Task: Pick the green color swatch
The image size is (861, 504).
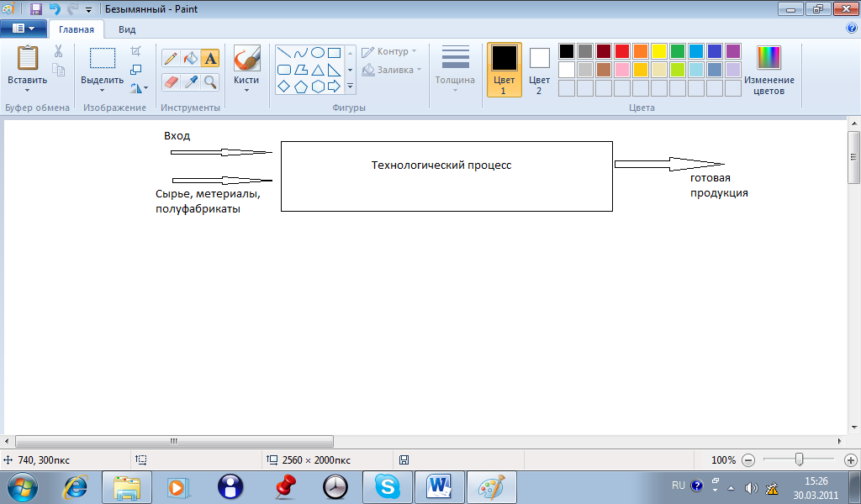Action: click(678, 51)
